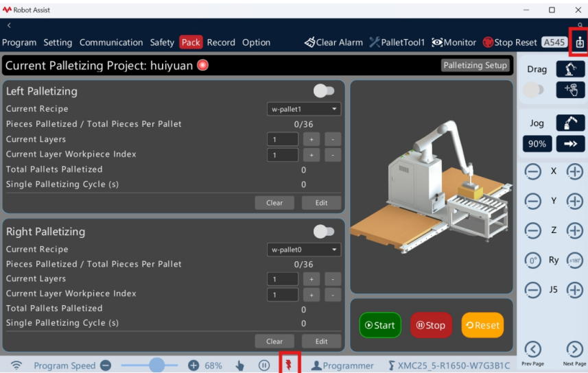Click the Drag robot arm icon
The height and width of the screenshot is (373, 588).
(x=570, y=69)
